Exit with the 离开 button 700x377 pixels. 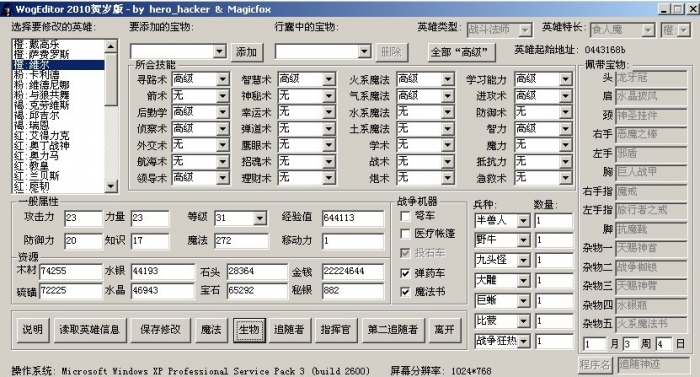[445, 330]
